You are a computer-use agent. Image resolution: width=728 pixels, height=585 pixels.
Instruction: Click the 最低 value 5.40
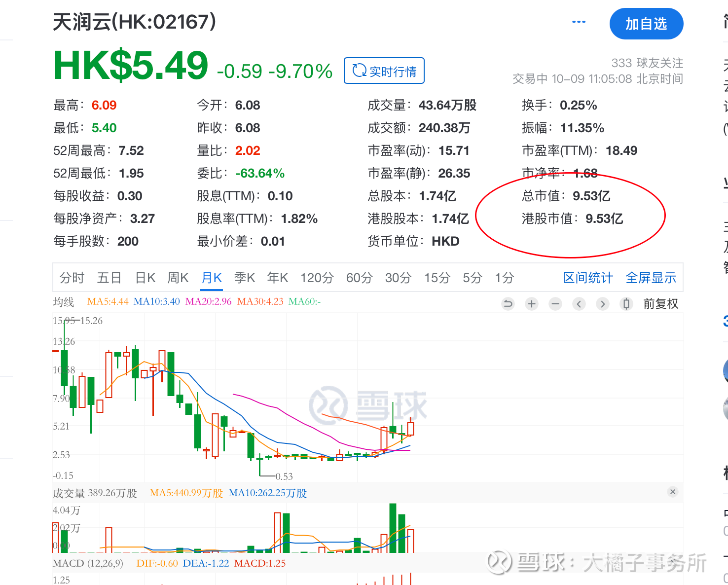(104, 128)
